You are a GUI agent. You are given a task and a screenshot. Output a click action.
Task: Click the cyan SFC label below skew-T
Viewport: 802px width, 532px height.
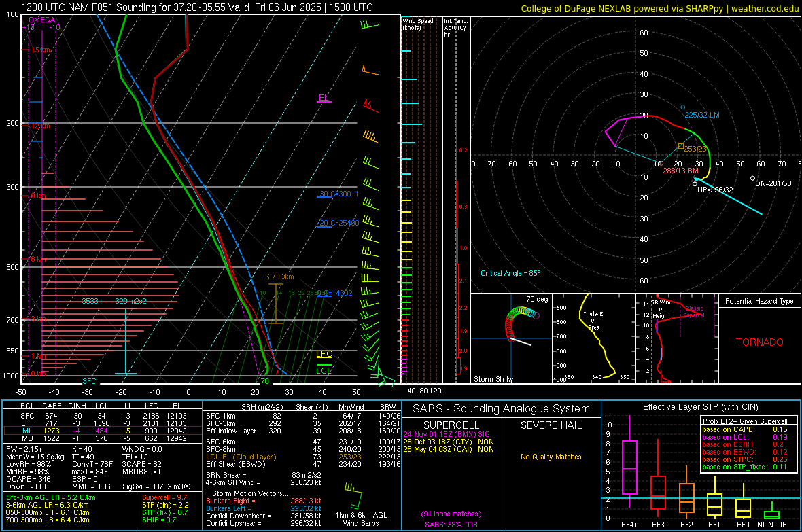(x=89, y=381)
